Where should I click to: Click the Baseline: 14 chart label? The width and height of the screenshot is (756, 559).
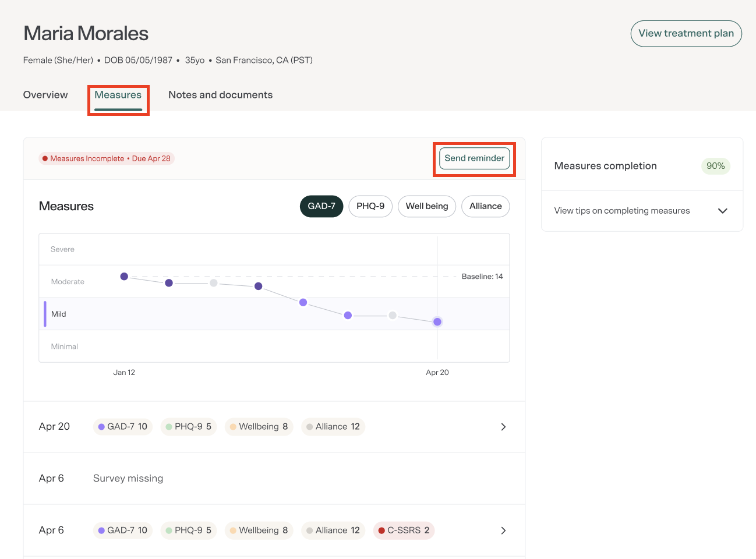click(482, 277)
